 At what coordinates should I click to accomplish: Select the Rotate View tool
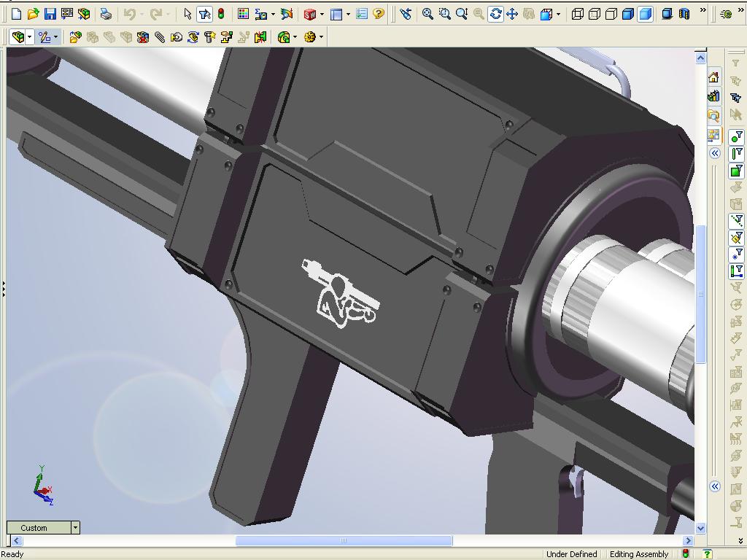[495, 14]
